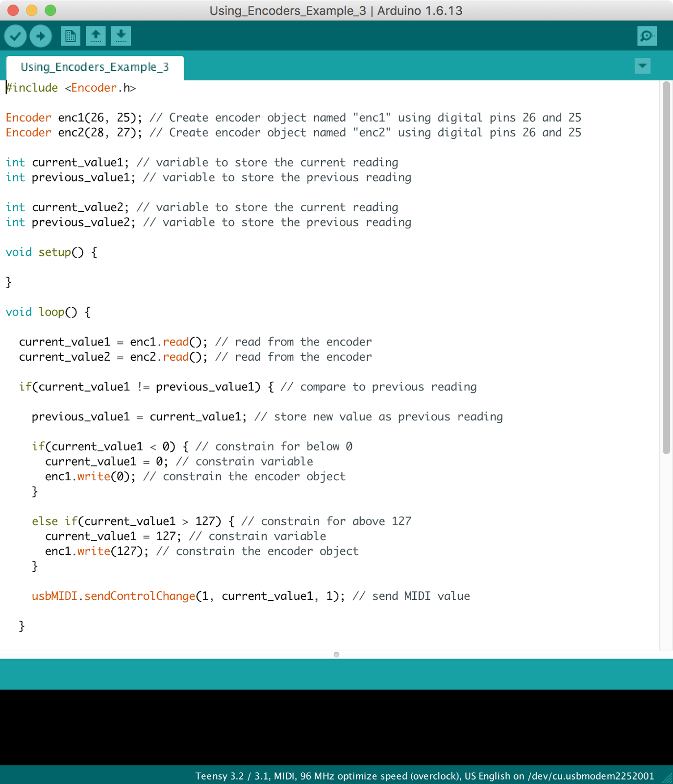The width and height of the screenshot is (673, 784).
Task: Click the Teensy 3.2 board status text
Action: tap(424, 776)
